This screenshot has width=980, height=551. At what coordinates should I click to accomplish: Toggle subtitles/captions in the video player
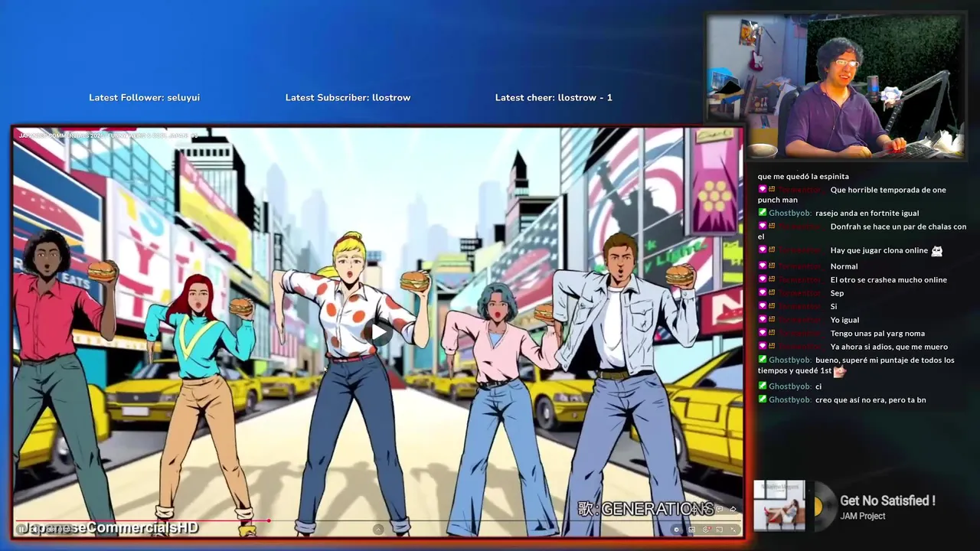point(691,530)
